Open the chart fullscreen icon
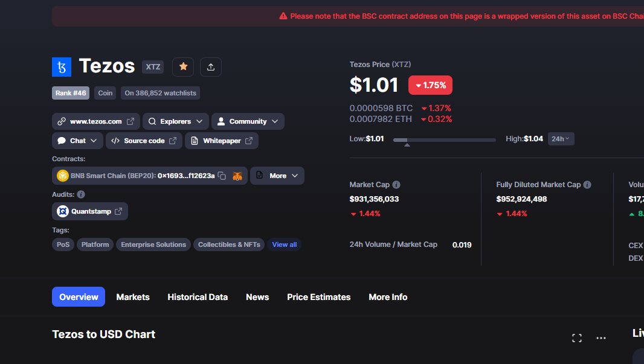Image resolution: width=644 pixels, height=364 pixels. (x=577, y=338)
